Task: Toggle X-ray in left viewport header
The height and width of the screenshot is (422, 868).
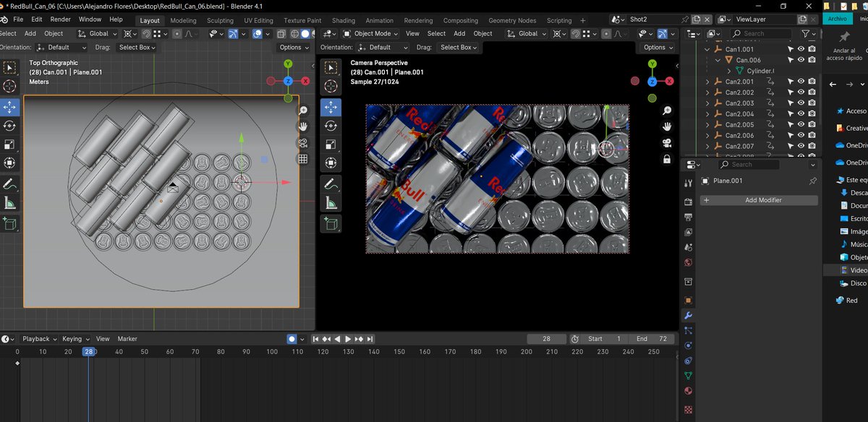Action: [282, 33]
